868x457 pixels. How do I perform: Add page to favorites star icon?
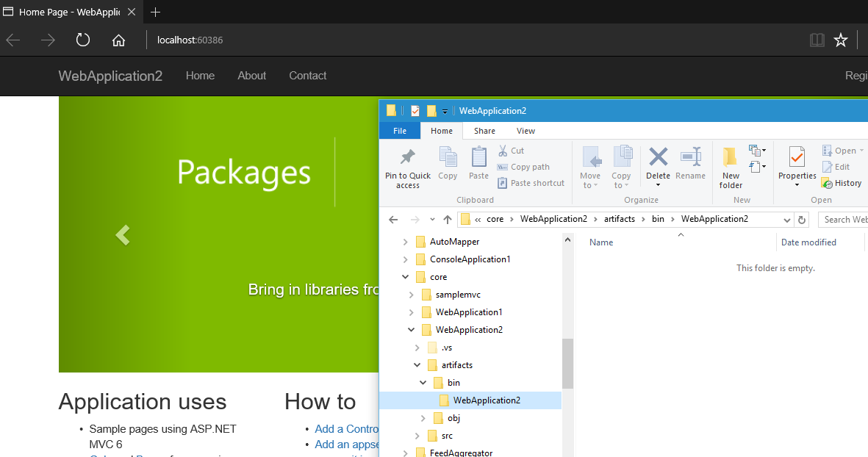point(841,40)
